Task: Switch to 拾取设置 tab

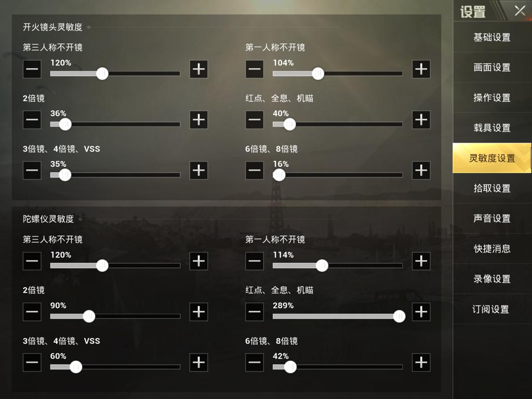Action: point(492,188)
